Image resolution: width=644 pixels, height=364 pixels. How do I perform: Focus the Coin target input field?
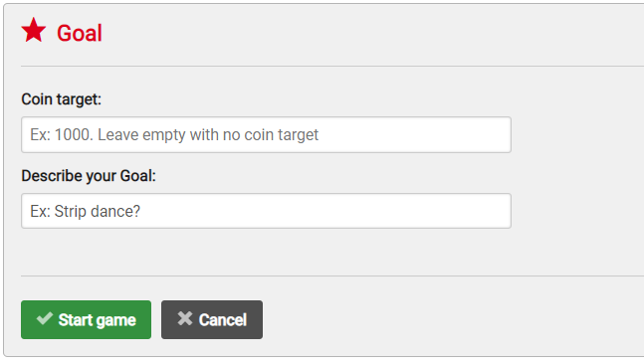266,134
